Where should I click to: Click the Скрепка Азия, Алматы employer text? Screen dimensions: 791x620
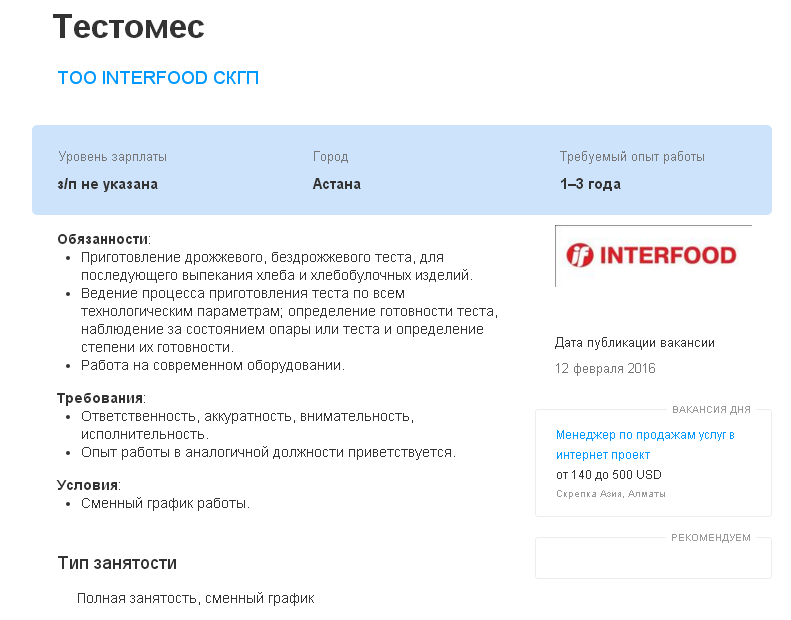point(610,494)
